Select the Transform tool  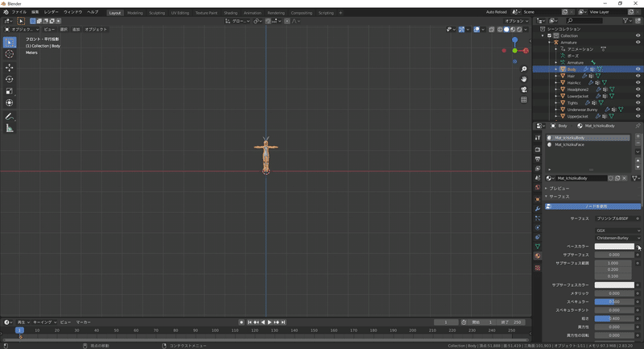[x=10, y=103]
